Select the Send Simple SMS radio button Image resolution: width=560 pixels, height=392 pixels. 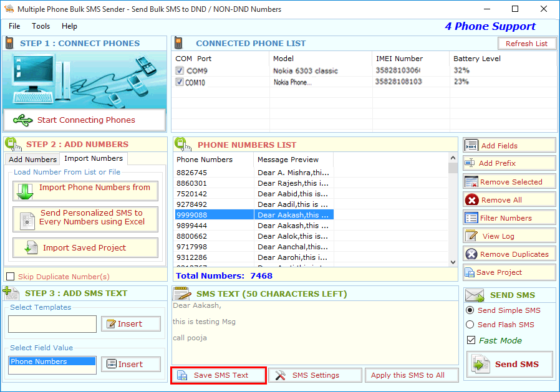470,310
